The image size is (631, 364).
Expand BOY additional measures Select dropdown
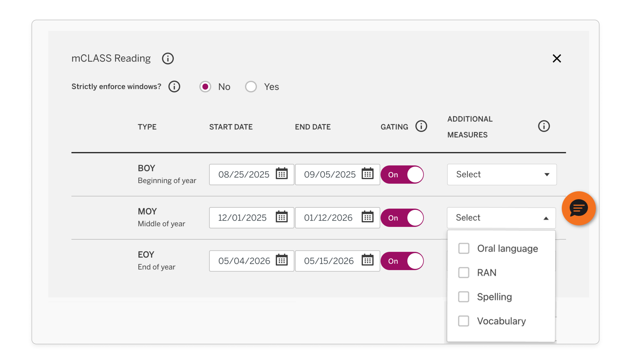point(501,175)
